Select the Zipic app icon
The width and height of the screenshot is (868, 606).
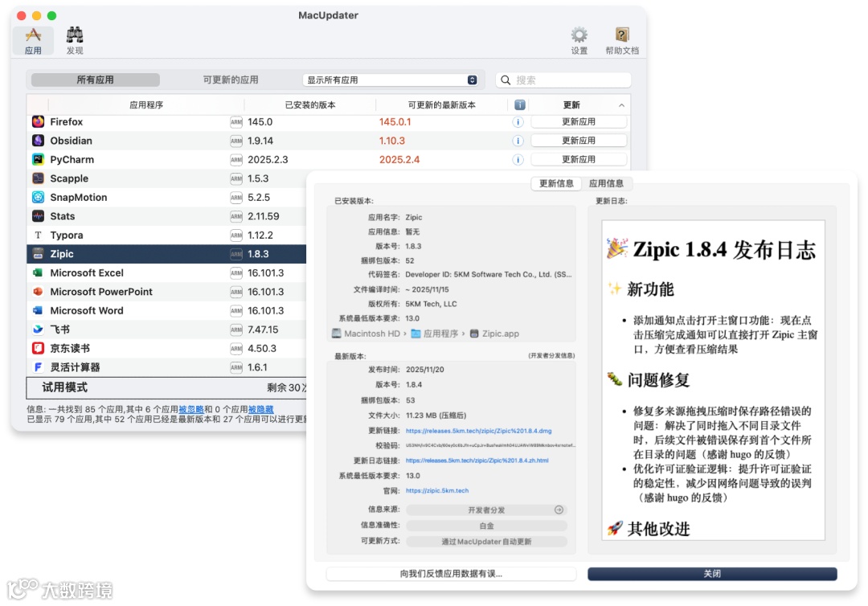coord(39,253)
